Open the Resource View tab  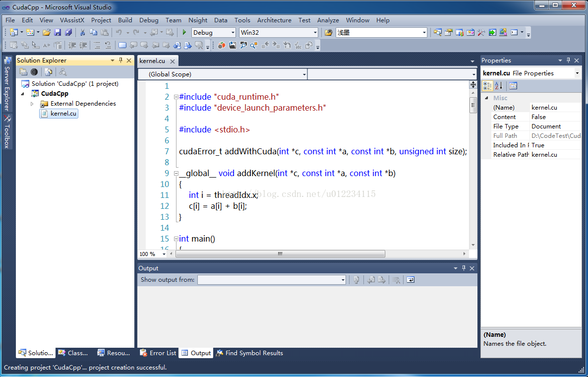coord(114,353)
